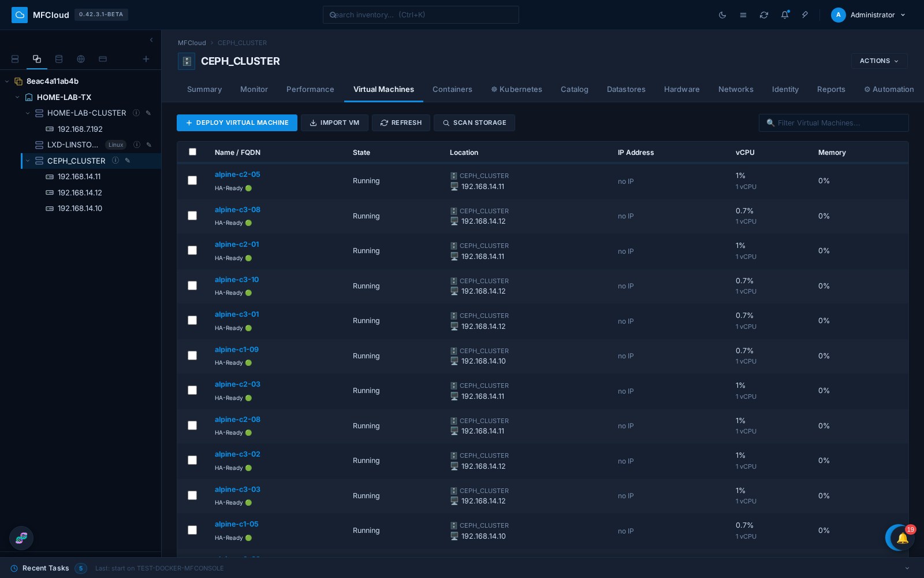Switch to the Summary tab

pos(204,90)
